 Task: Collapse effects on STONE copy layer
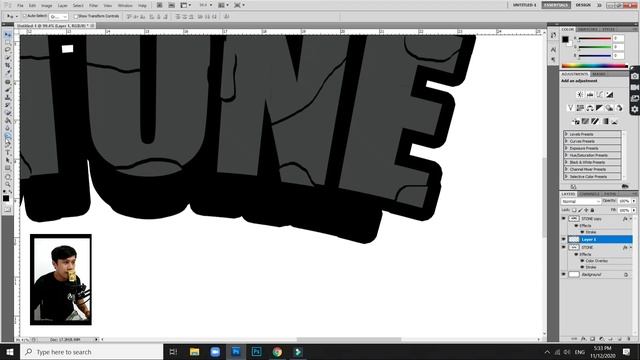pos(631,219)
